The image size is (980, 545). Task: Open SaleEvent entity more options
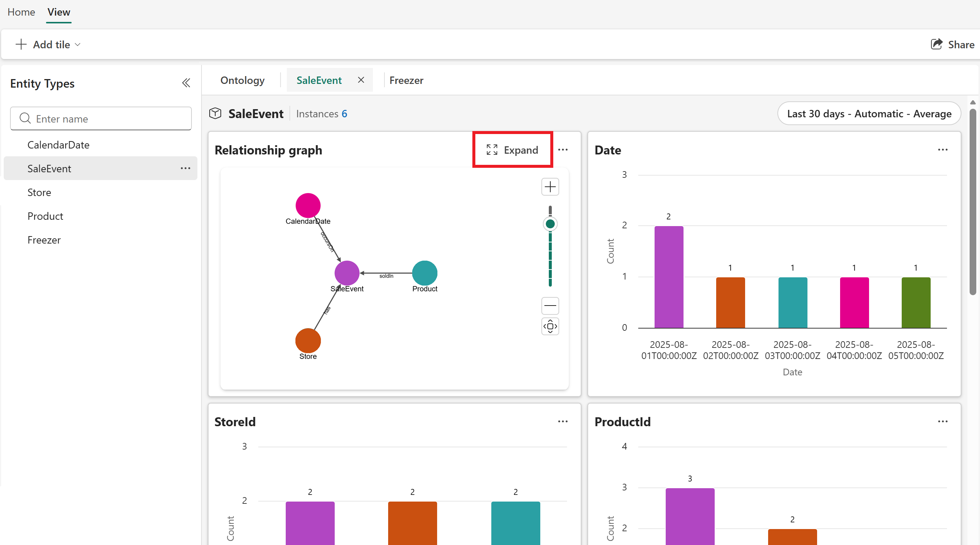click(185, 168)
